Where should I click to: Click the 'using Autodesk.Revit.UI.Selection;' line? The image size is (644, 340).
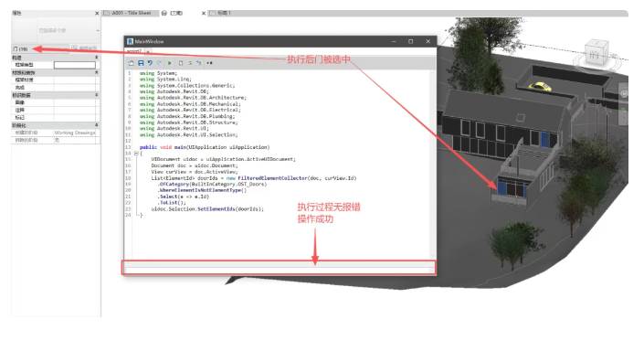point(188,135)
